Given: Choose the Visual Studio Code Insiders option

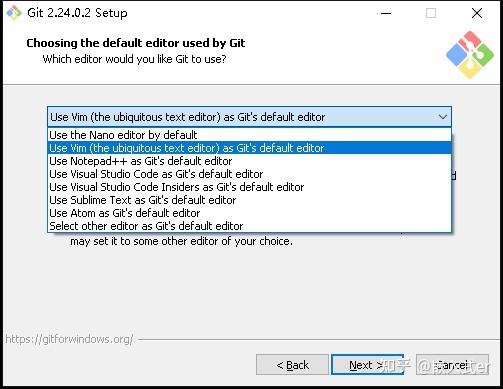Looking at the screenshot, I should click(249, 187).
